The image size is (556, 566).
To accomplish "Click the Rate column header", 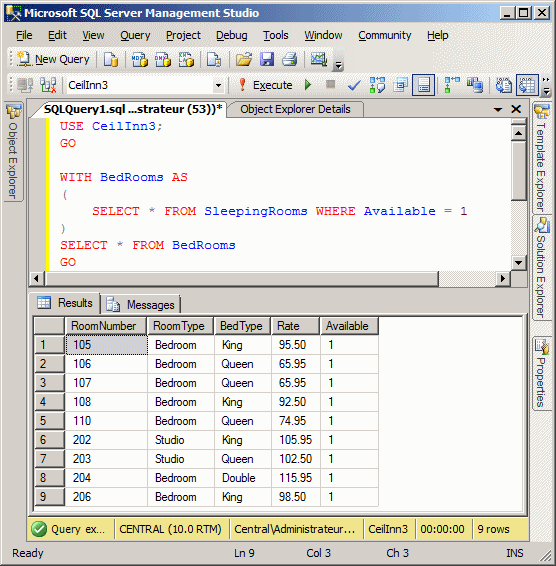I will coord(295,326).
